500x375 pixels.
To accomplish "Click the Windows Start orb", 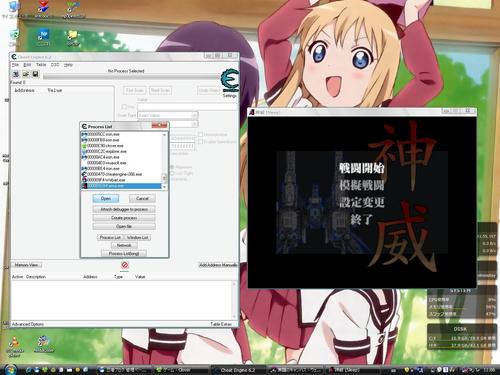I will tap(10, 369).
